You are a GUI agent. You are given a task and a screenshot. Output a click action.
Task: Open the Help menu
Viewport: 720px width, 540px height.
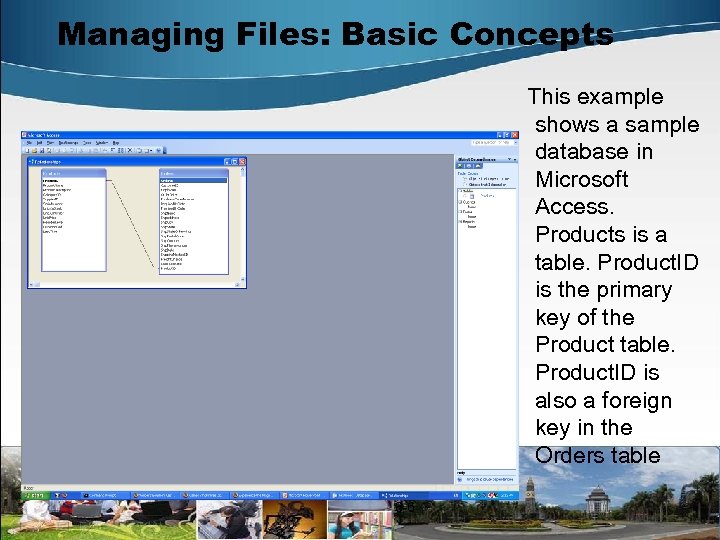coord(116,143)
